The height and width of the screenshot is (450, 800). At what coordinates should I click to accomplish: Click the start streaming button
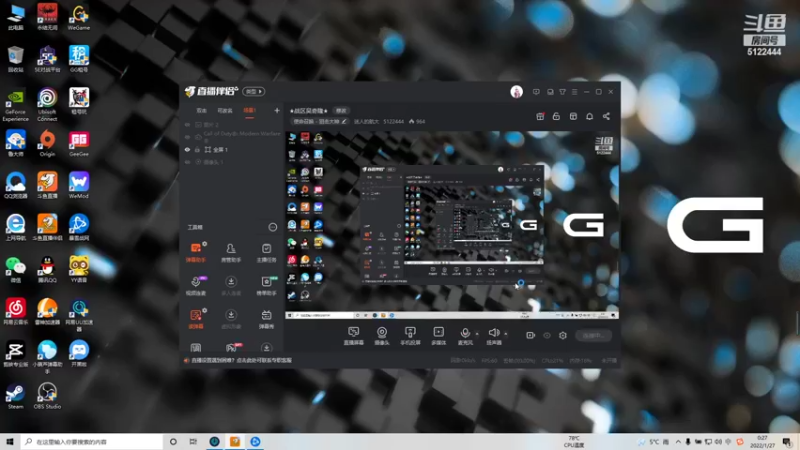[x=593, y=335]
